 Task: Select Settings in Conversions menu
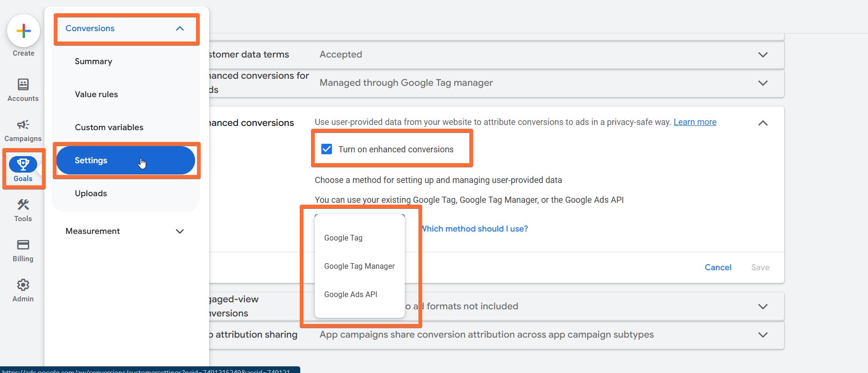tap(125, 160)
